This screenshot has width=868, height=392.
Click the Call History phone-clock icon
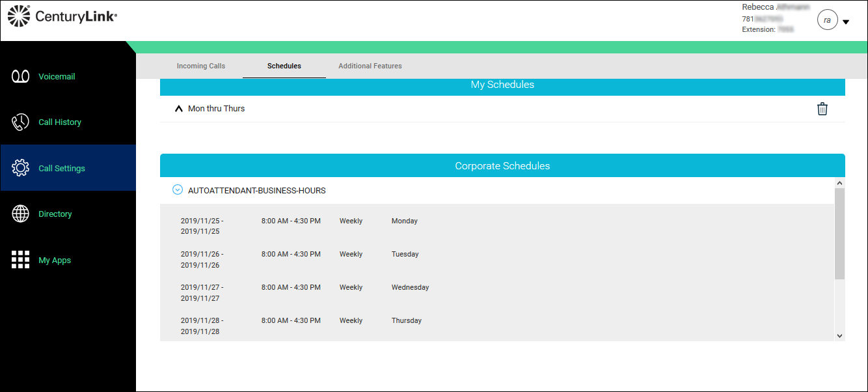tap(21, 122)
